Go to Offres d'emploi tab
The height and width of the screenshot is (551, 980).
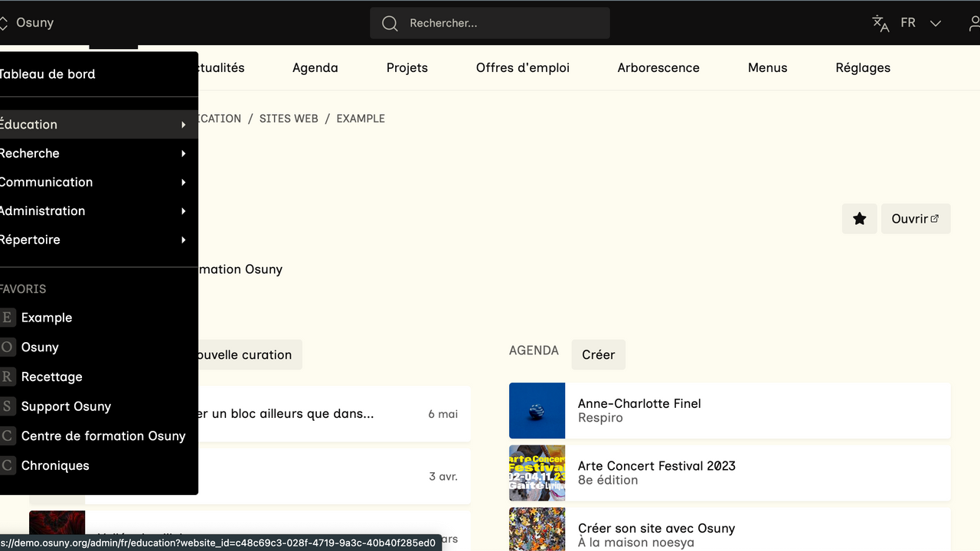(x=522, y=67)
